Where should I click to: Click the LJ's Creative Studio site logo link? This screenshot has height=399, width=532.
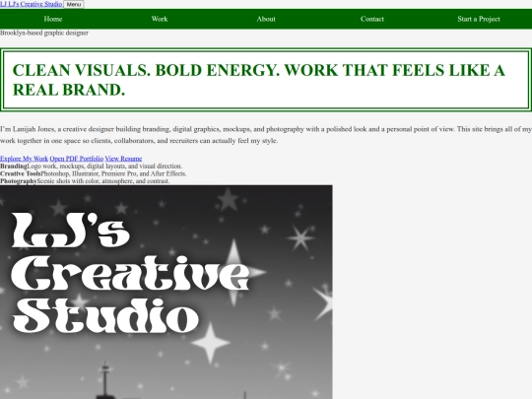pyautogui.click(x=32, y=4)
